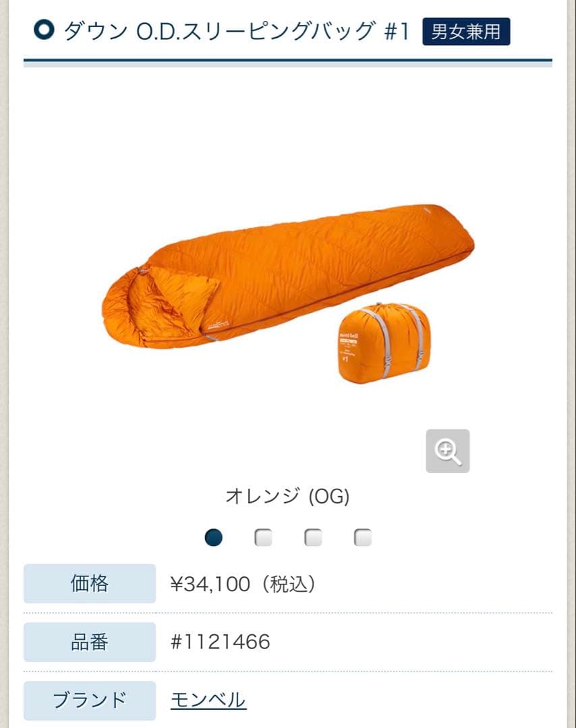Click the circle bullet beside product title

(x=44, y=30)
